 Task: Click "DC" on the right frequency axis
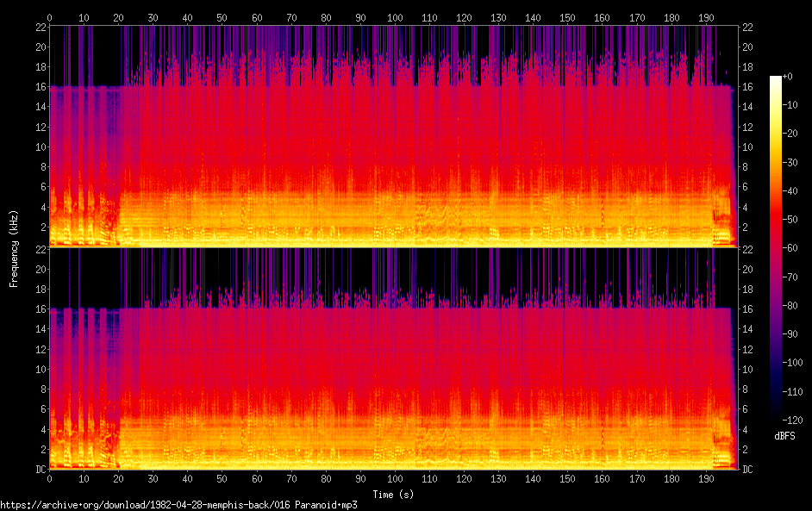tap(747, 469)
